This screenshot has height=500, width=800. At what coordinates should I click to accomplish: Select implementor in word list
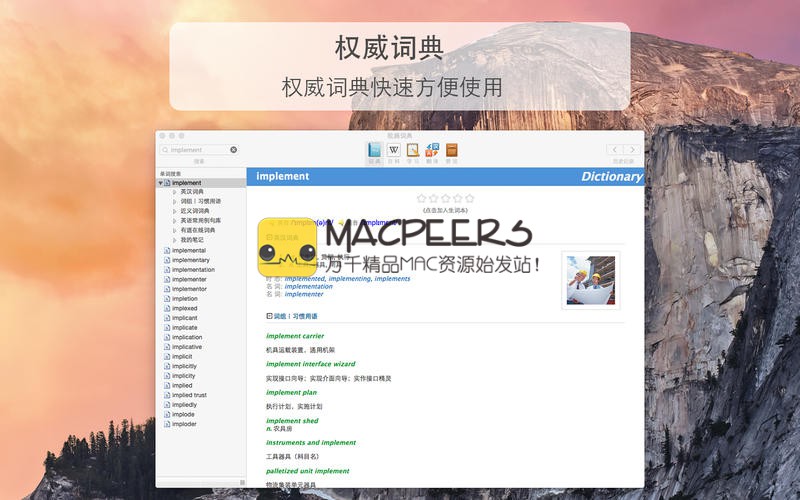(x=189, y=289)
